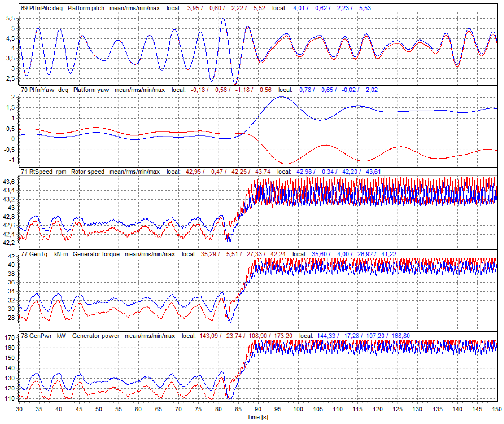Image resolution: width=504 pixels, height=424 pixels.
Task: Click red max value 5,52 in pitch header
Action: pyautogui.click(x=259, y=8)
